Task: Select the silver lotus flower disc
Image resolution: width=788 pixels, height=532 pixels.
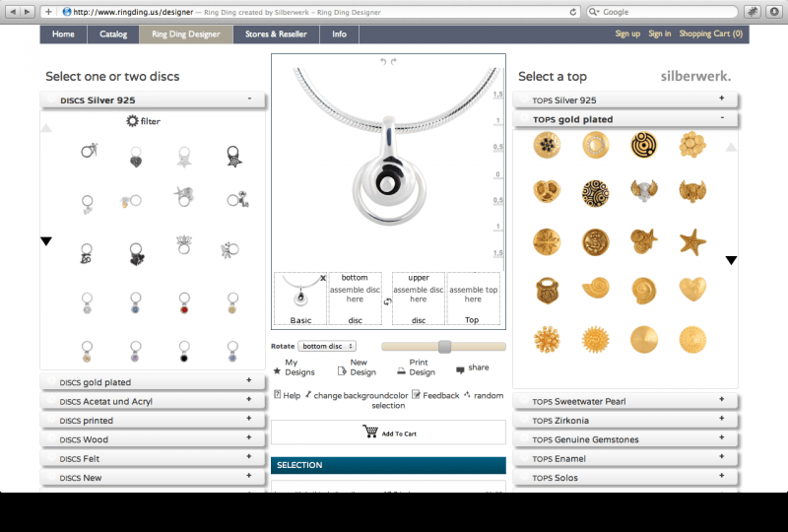Action: tap(184, 245)
